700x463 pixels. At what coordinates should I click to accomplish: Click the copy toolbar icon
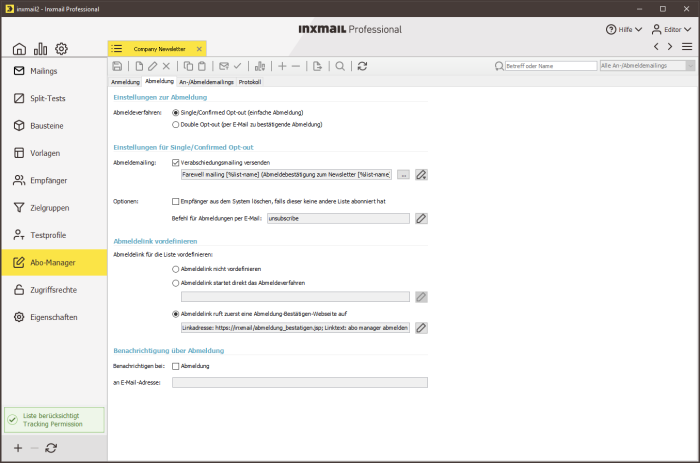tap(188, 66)
